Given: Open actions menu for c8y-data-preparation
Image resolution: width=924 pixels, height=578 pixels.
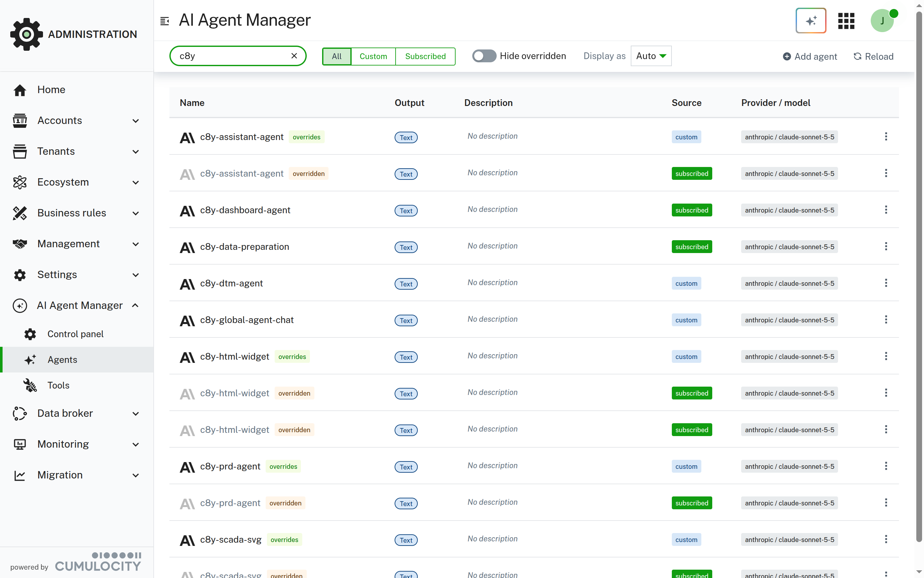Looking at the screenshot, I should [886, 247].
